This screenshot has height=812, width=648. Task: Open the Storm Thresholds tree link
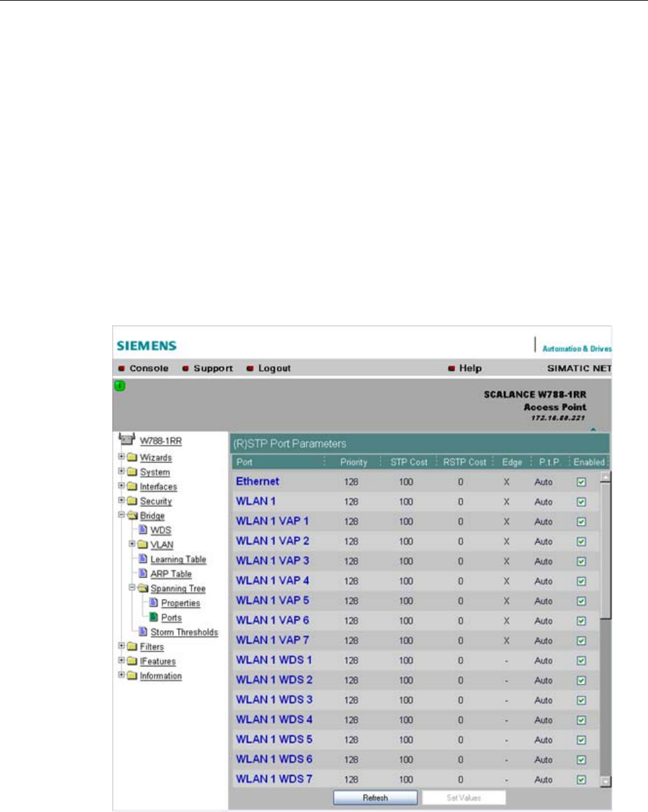pos(184,632)
